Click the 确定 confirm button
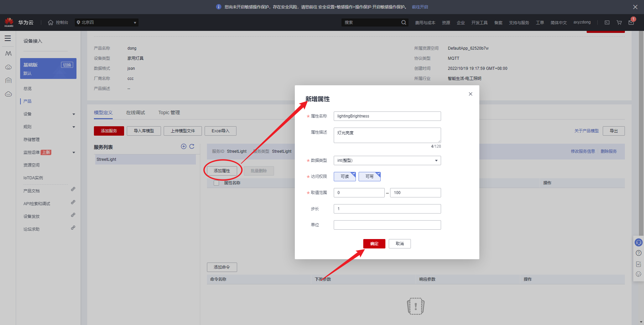 [x=374, y=244]
